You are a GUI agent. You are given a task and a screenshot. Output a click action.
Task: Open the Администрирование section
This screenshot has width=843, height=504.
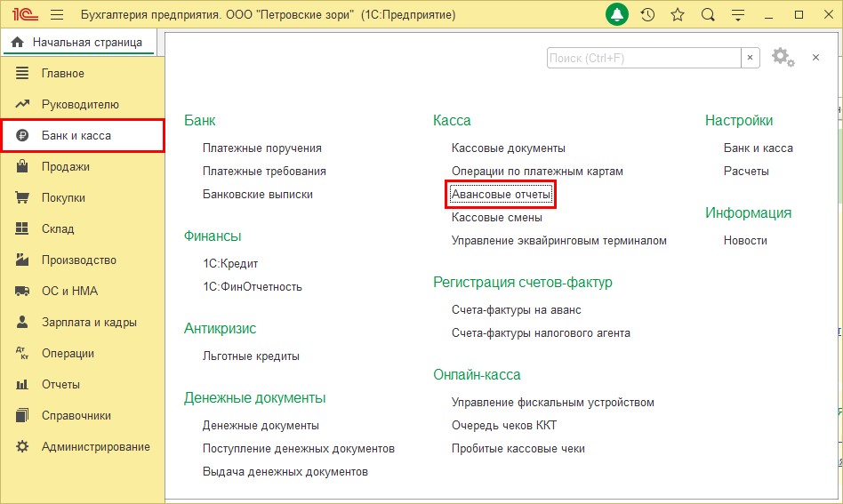[83, 446]
